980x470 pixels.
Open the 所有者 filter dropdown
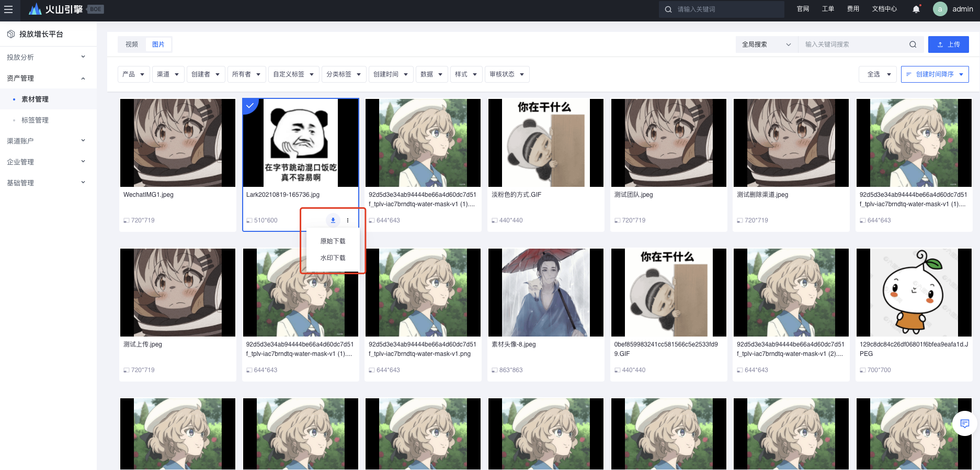click(247, 74)
